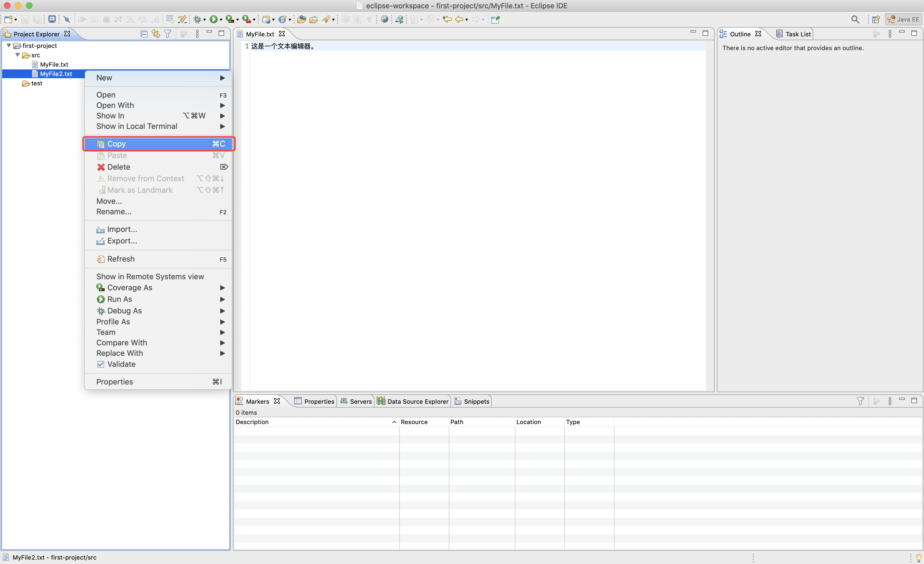Toggle Skip All Breakpoints in the toolbar

tap(67, 20)
